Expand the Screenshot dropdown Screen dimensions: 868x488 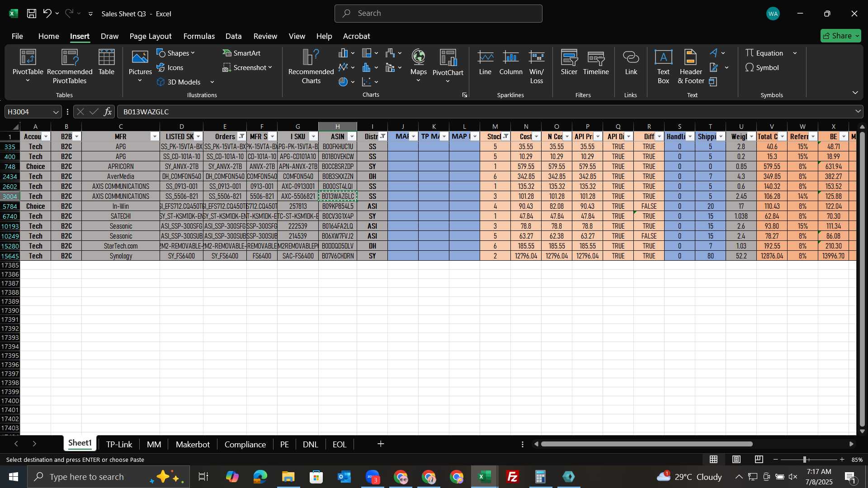pyautogui.click(x=270, y=67)
